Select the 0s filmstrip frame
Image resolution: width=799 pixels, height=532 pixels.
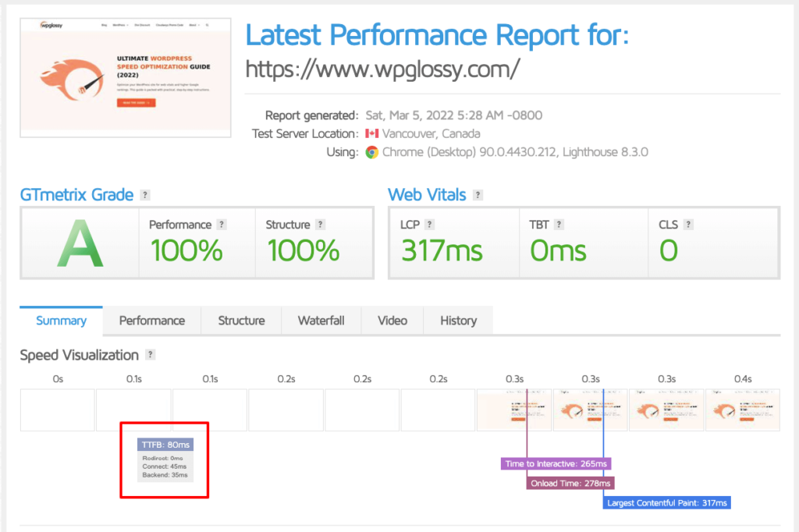pyautogui.click(x=58, y=410)
